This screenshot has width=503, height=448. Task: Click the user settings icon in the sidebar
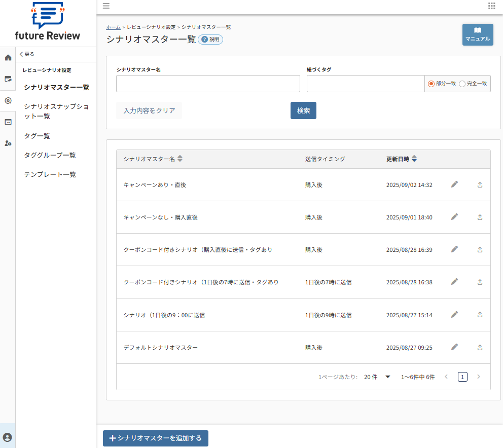tap(7, 143)
